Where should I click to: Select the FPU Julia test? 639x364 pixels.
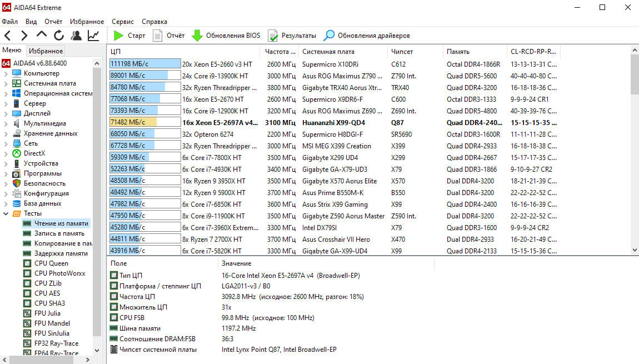[x=42, y=313]
